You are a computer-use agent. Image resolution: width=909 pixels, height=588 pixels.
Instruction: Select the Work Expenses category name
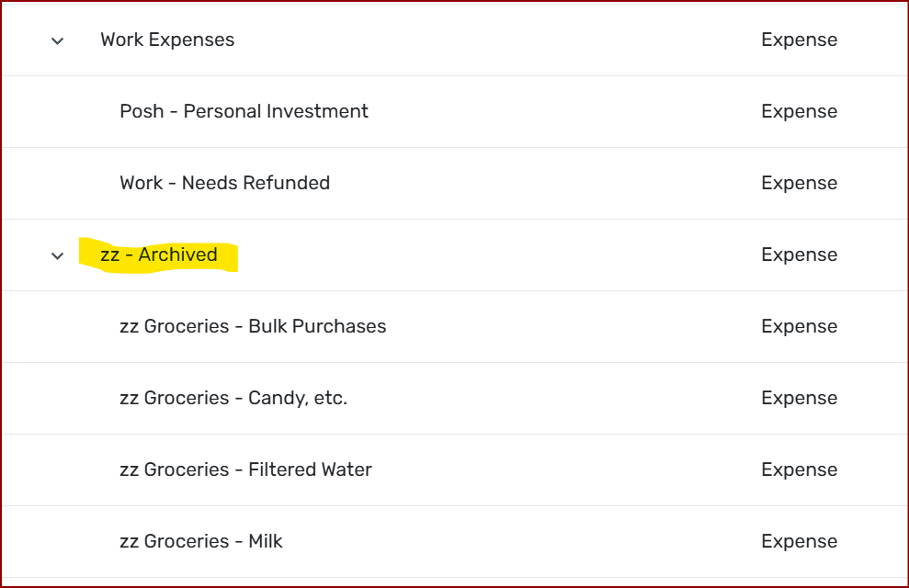coord(167,40)
